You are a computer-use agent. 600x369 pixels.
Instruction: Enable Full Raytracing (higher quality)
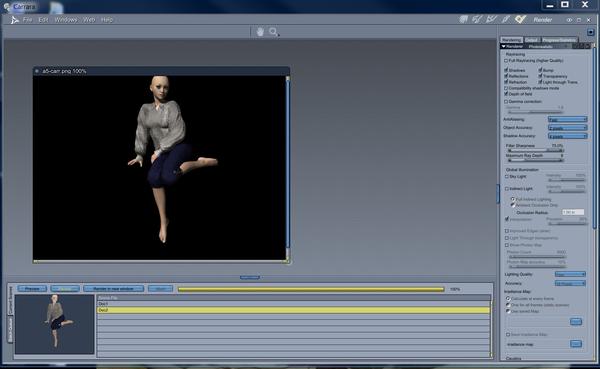tap(506, 60)
